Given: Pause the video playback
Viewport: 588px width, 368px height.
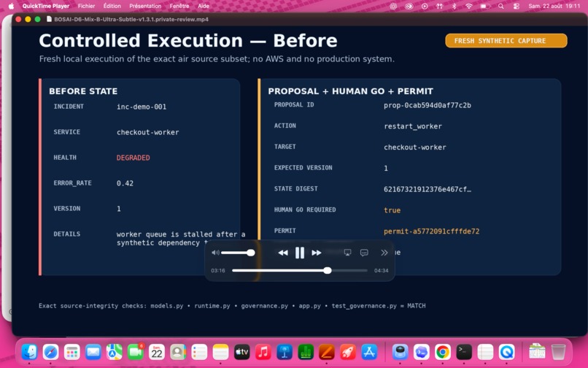Looking at the screenshot, I should click(300, 253).
